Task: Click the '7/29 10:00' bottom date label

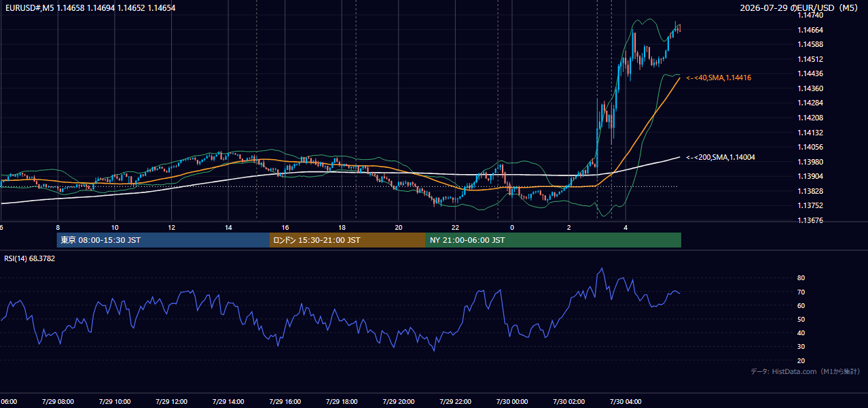Action: point(115,401)
